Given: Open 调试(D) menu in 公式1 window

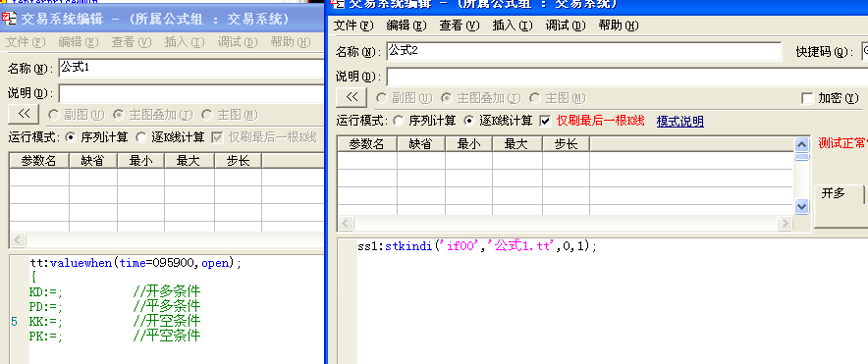Looking at the screenshot, I should (238, 42).
